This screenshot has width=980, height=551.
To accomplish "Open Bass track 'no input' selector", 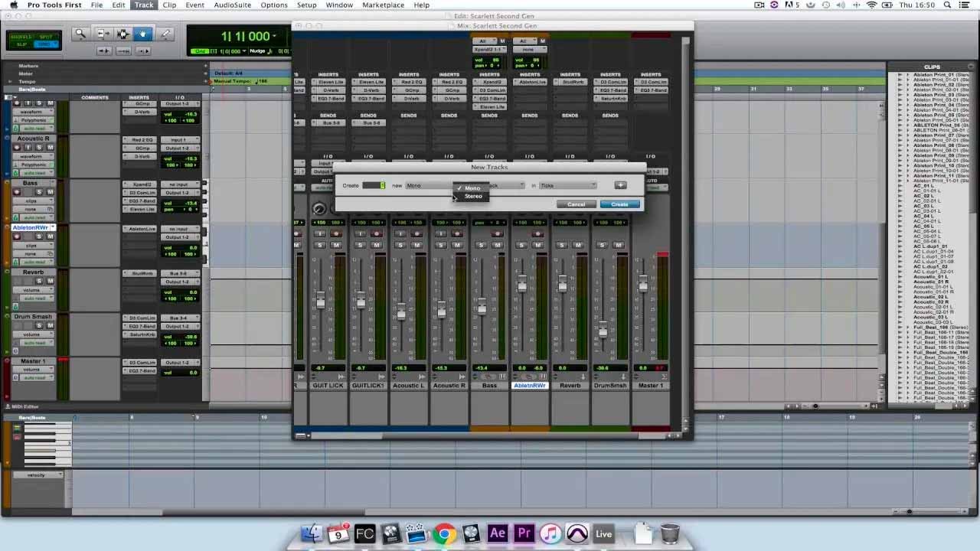I will pyautogui.click(x=181, y=184).
